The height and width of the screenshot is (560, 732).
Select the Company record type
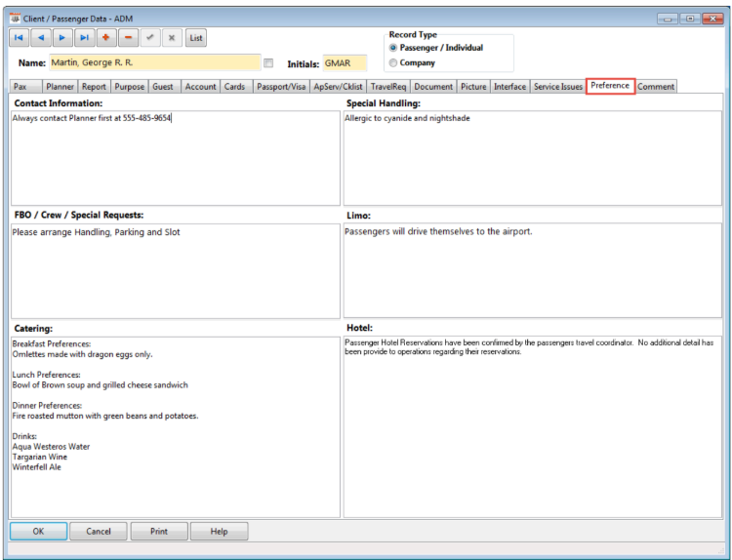393,62
